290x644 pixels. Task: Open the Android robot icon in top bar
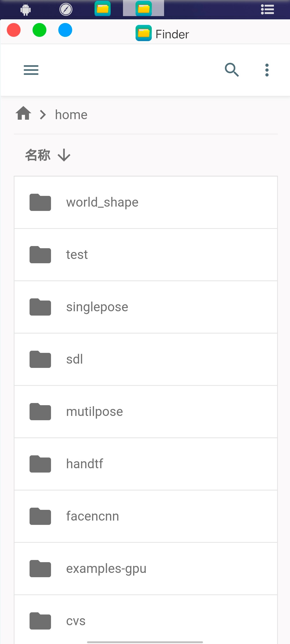coord(26,10)
